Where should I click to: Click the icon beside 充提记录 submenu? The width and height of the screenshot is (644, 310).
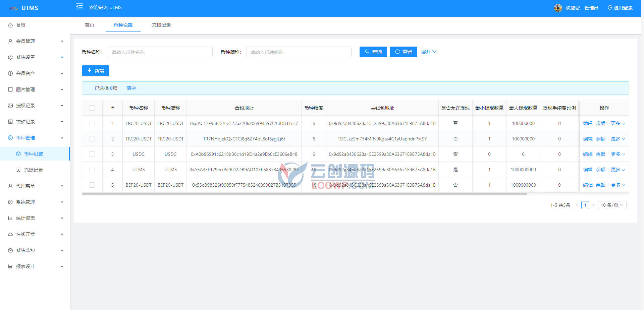tap(18, 170)
